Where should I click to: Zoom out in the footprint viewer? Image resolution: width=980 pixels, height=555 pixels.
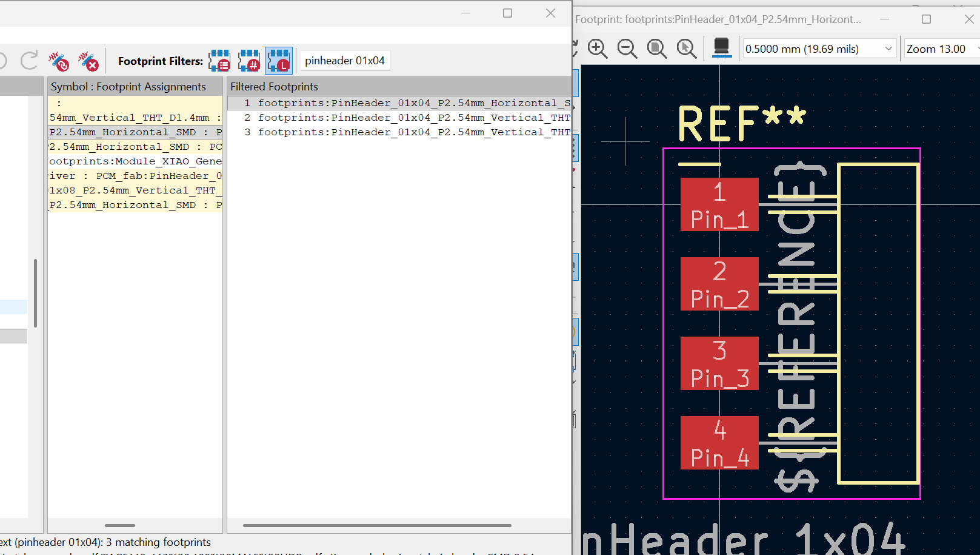click(627, 49)
